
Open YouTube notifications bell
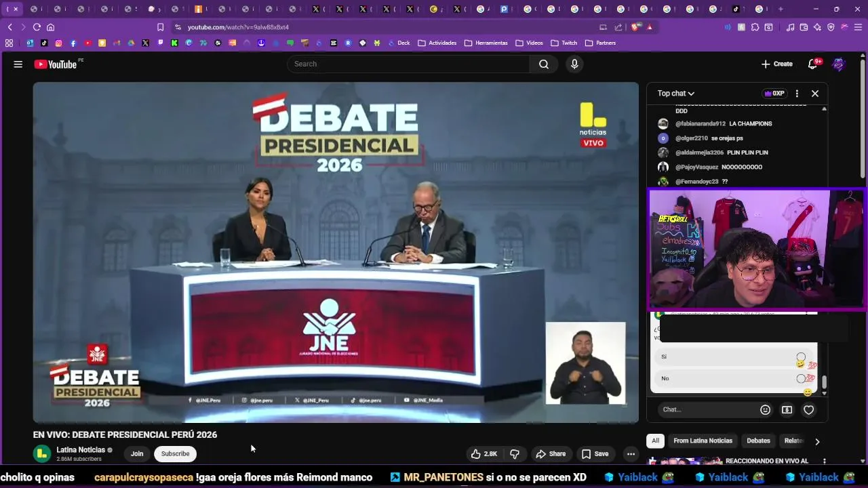[813, 64]
